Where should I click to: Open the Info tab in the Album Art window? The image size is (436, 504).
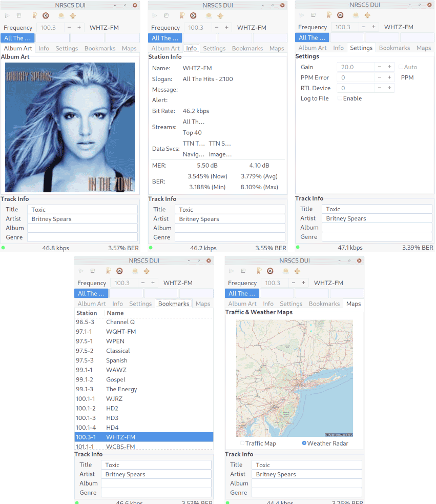(44, 48)
